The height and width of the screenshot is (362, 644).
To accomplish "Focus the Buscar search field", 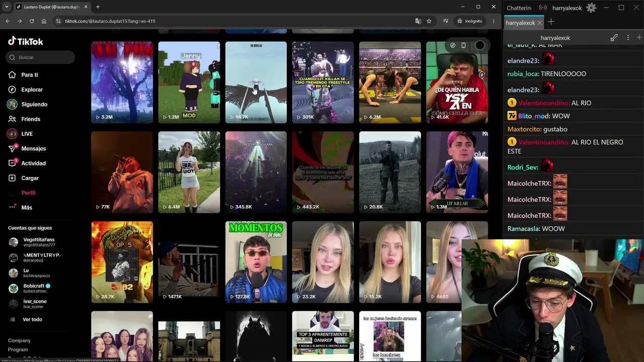I will (41, 57).
